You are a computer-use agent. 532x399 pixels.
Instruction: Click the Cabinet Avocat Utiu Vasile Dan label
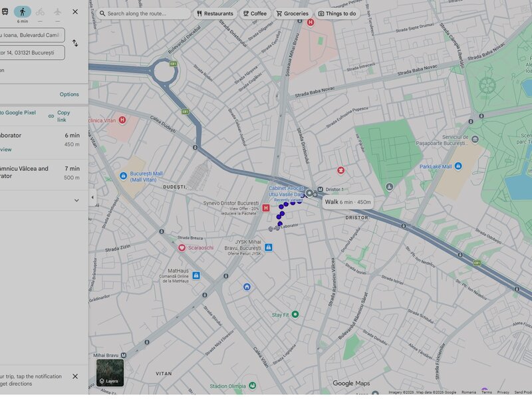pos(286,192)
